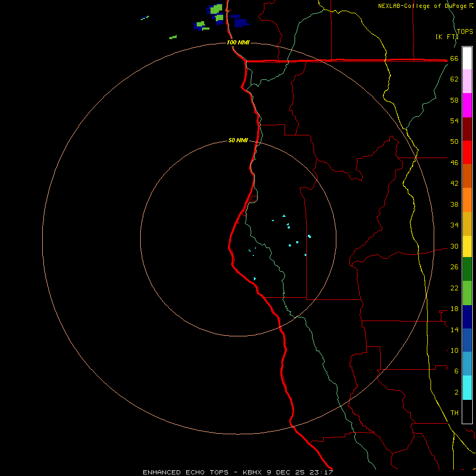Click the 30 legend value label
The width and height of the screenshot is (476, 476).
[454, 246]
